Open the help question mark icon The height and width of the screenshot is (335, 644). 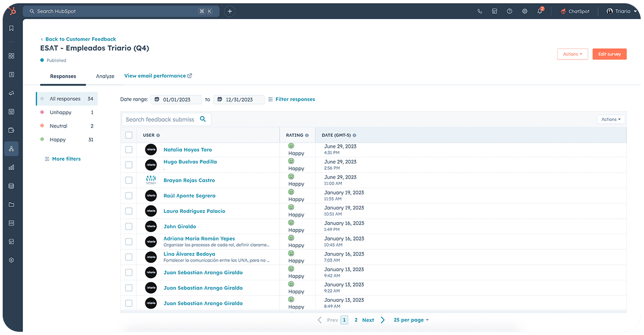[x=509, y=11]
